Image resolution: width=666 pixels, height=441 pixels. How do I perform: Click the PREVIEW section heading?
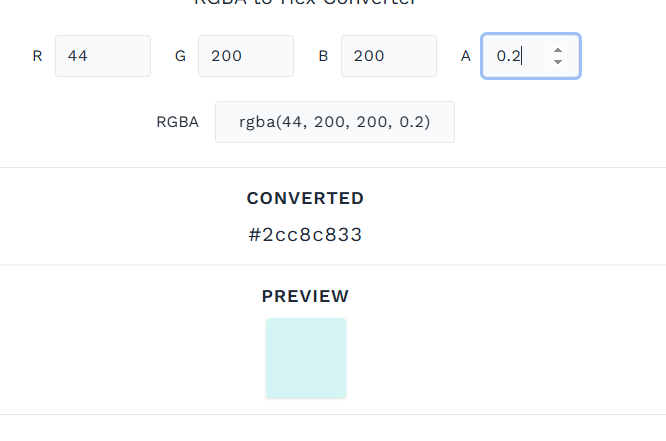click(x=305, y=296)
